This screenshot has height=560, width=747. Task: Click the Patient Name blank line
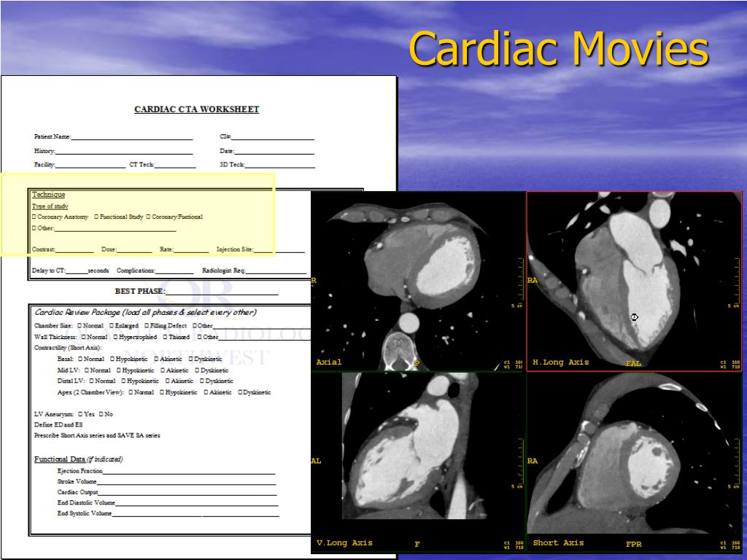click(x=132, y=138)
